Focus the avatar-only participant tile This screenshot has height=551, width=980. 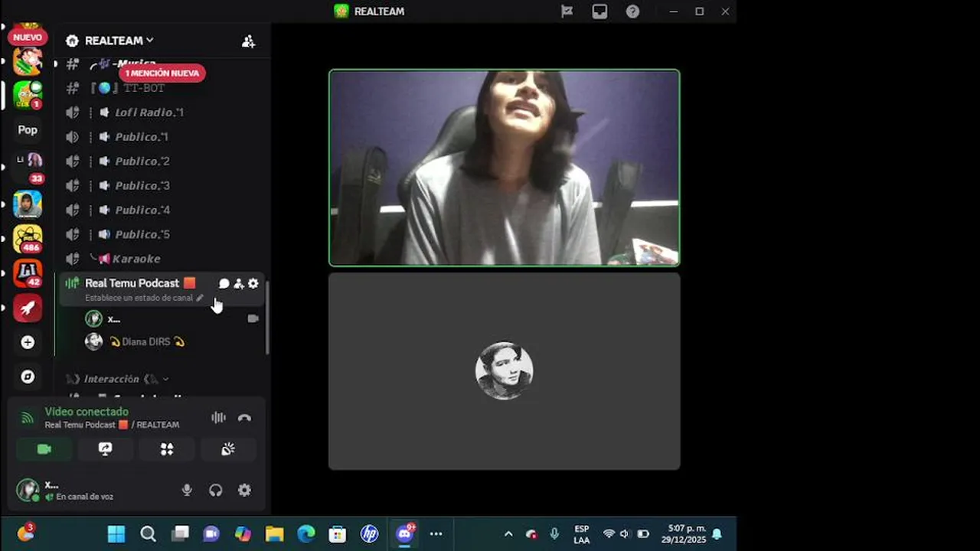click(x=505, y=371)
